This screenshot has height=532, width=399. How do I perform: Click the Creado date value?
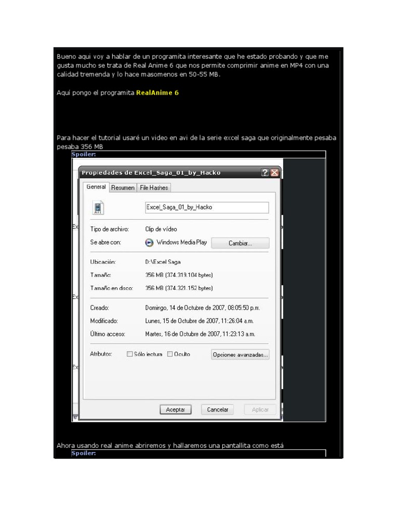pos(203,308)
